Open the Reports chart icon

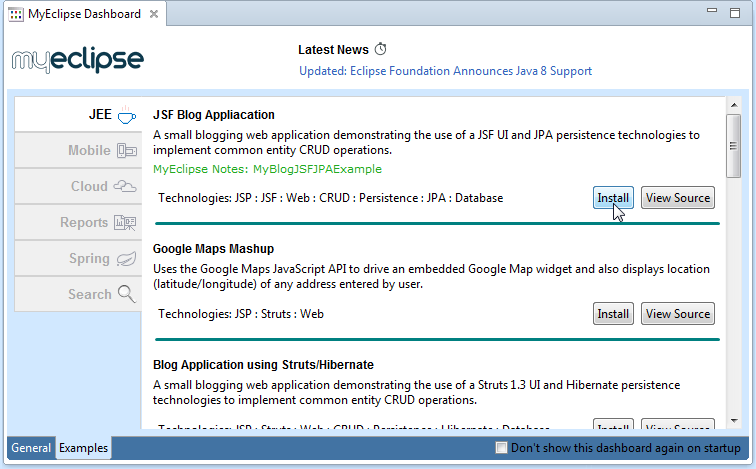pos(126,223)
